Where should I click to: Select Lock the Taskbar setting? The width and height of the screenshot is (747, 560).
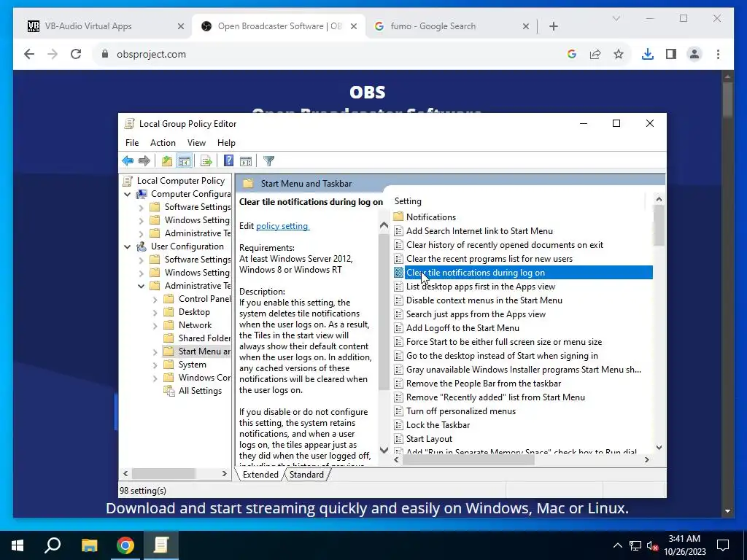click(x=438, y=425)
